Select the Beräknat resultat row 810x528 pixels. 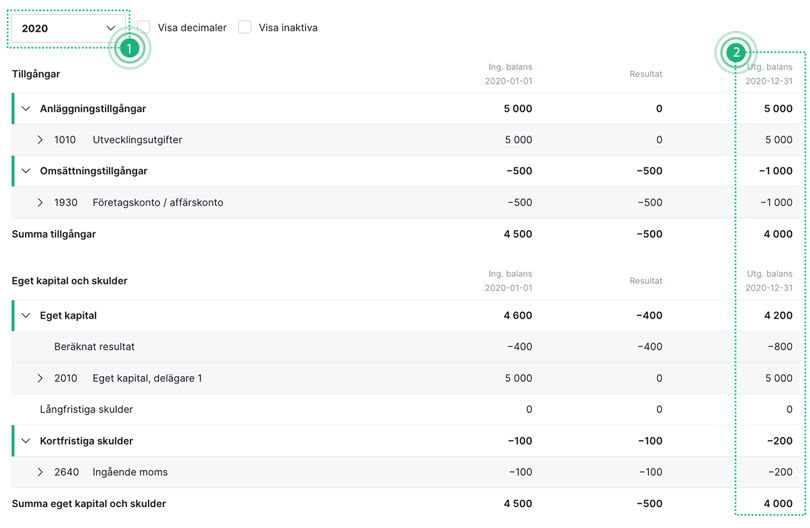tap(94, 347)
